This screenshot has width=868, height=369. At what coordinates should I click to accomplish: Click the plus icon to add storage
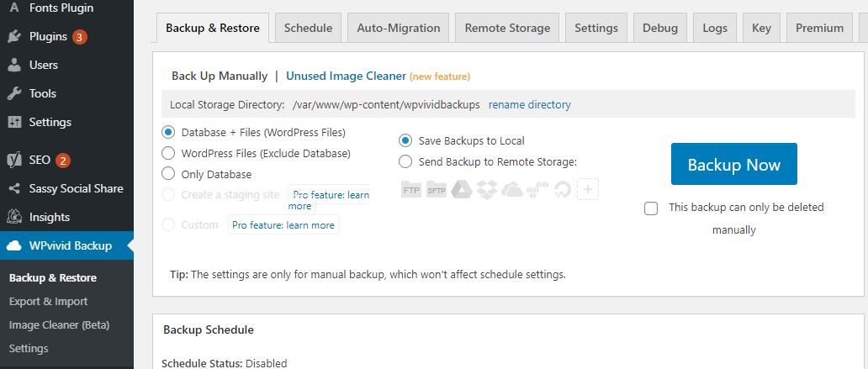(588, 189)
